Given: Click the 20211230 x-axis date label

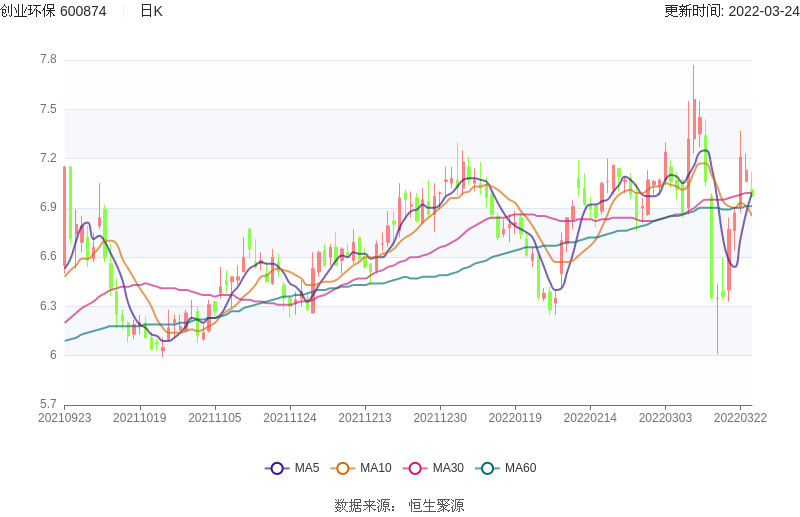Looking at the screenshot, I should (440, 418).
